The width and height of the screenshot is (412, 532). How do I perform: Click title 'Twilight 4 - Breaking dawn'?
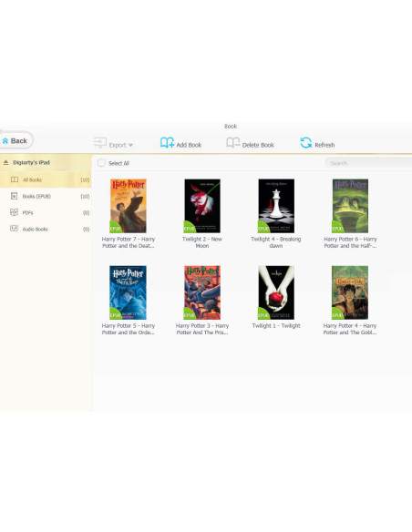coord(276,242)
